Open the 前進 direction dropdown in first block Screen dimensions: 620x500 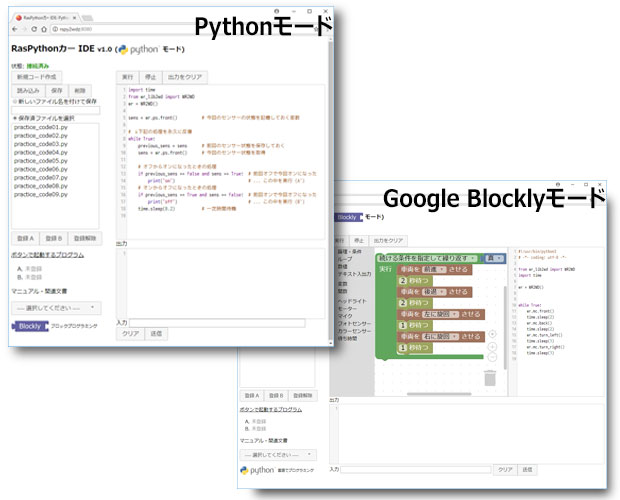point(434,269)
